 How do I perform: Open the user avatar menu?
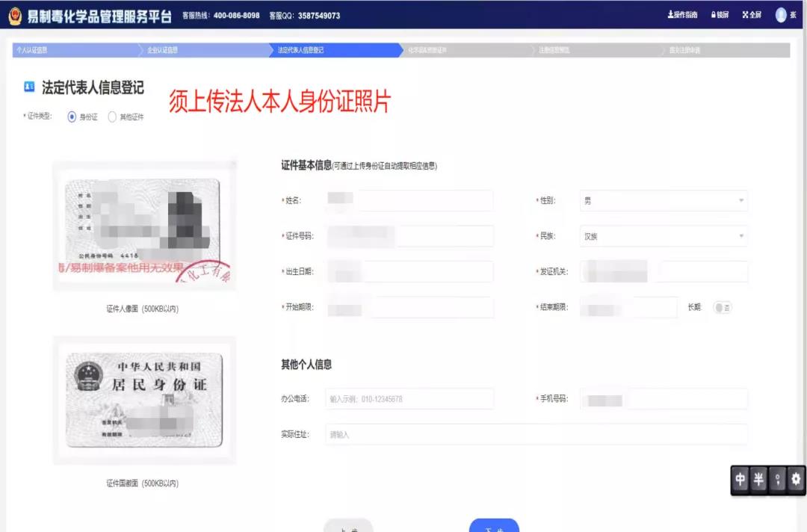coord(782,15)
